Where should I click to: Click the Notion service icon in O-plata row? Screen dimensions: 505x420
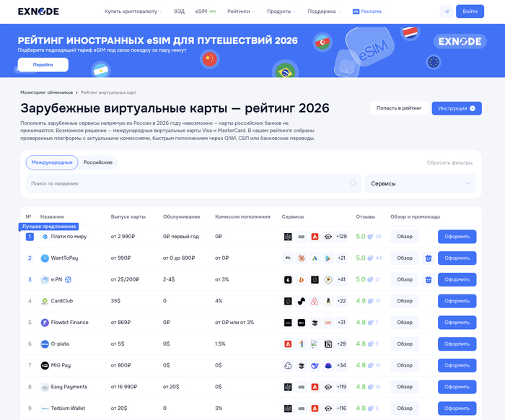[x=328, y=344]
